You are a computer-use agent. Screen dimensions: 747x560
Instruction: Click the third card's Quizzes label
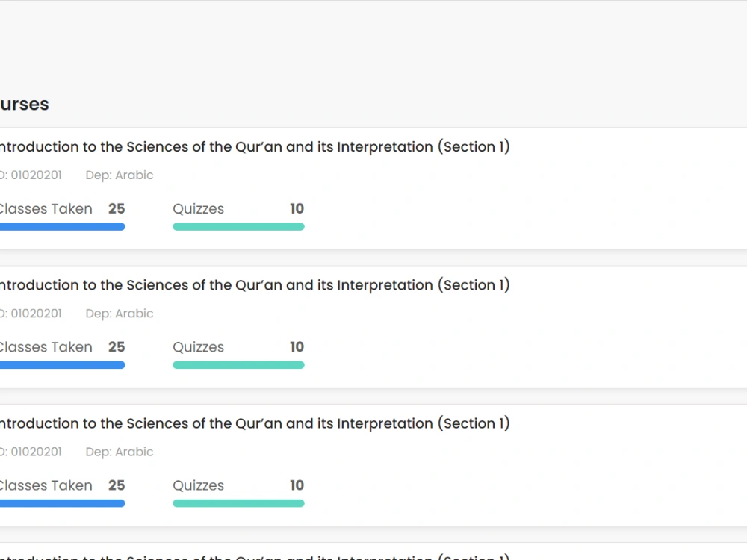coord(198,485)
